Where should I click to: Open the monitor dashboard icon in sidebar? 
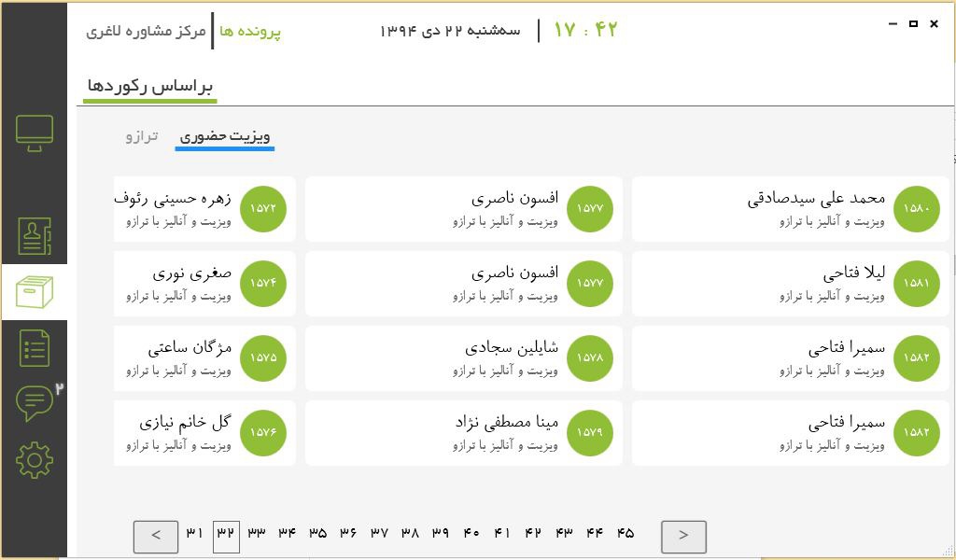pyautogui.click(x=35, y=133)
